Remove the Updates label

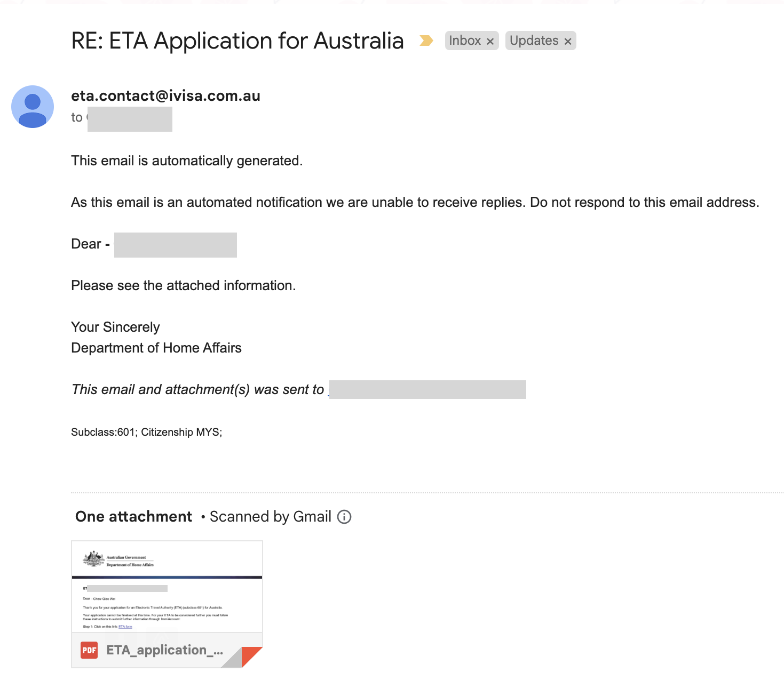pos(568,41)
